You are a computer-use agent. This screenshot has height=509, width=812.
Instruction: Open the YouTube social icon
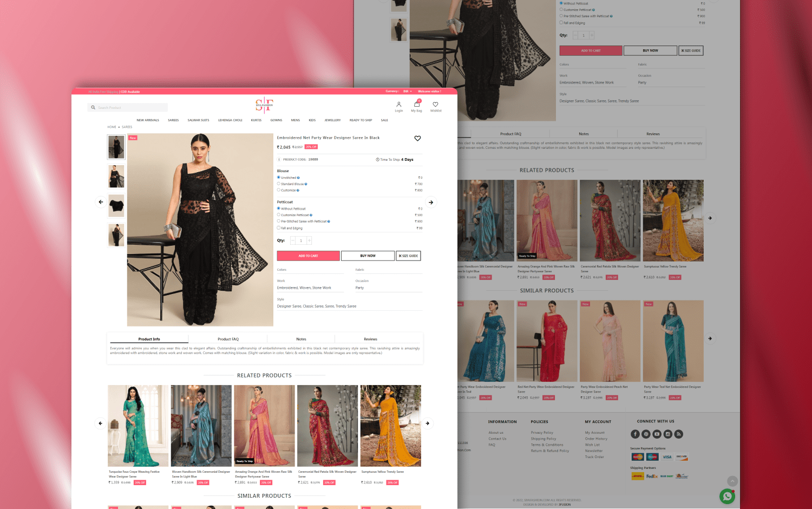coord(657,434)
